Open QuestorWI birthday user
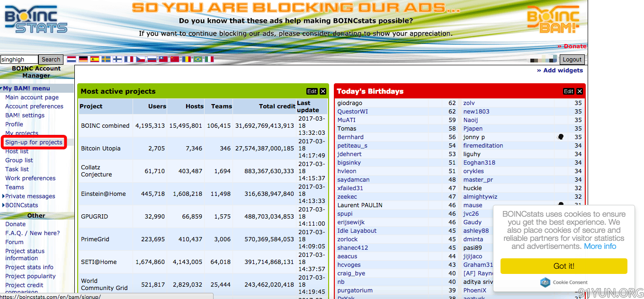 [352, 112]
